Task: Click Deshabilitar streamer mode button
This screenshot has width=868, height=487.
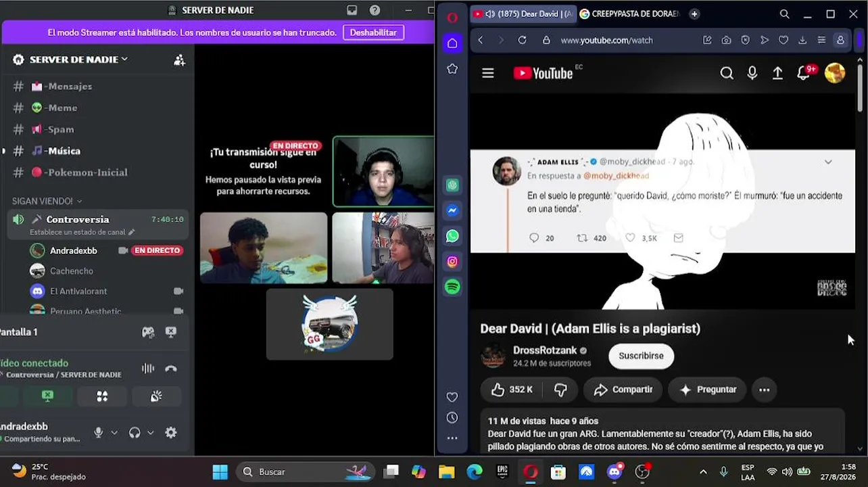Action: (x=373, y=32)
